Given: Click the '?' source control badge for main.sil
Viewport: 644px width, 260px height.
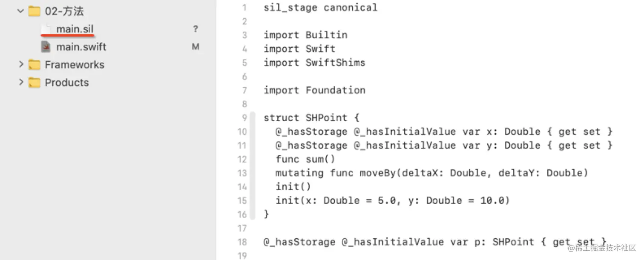Looking at the screenshot, I should click(x=195, y=29).
